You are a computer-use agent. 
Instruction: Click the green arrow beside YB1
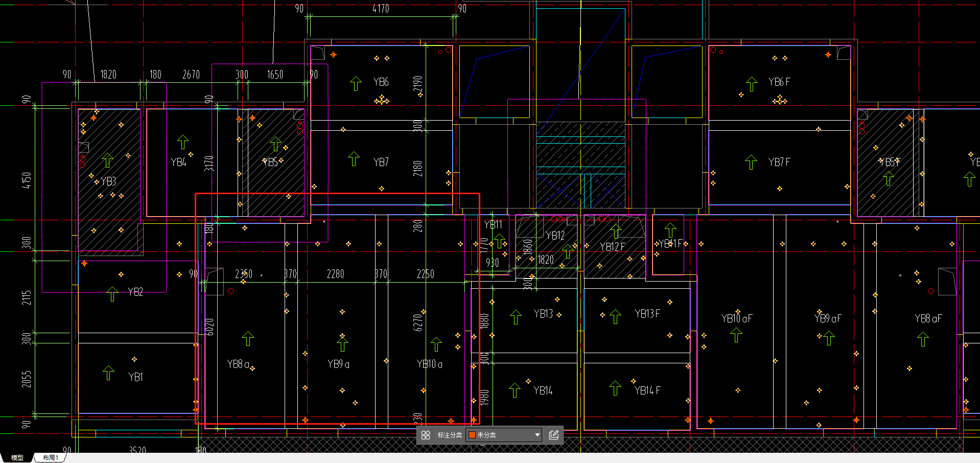pyautogui.click(x=108, y=373)
